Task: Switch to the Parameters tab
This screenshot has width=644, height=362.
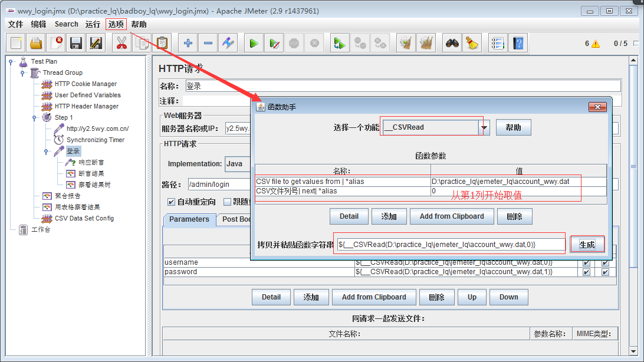Action: tap(189, 219)
